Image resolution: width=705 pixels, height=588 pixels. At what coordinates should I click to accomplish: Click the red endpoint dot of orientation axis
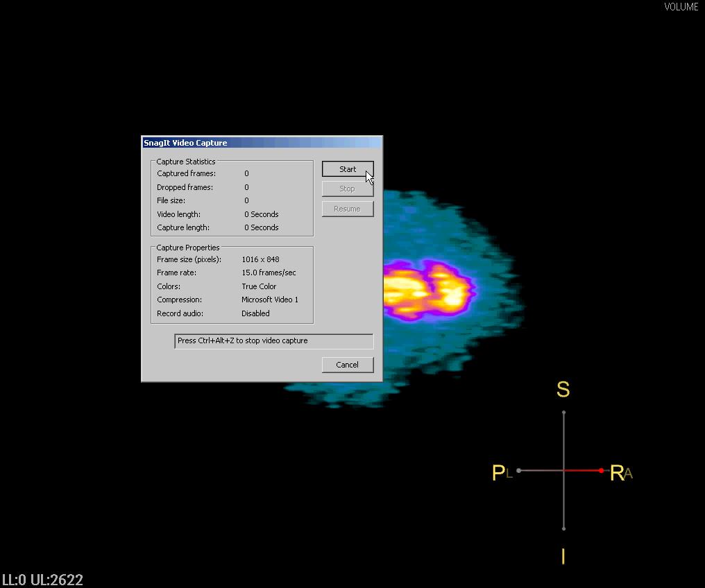point(601,470)
